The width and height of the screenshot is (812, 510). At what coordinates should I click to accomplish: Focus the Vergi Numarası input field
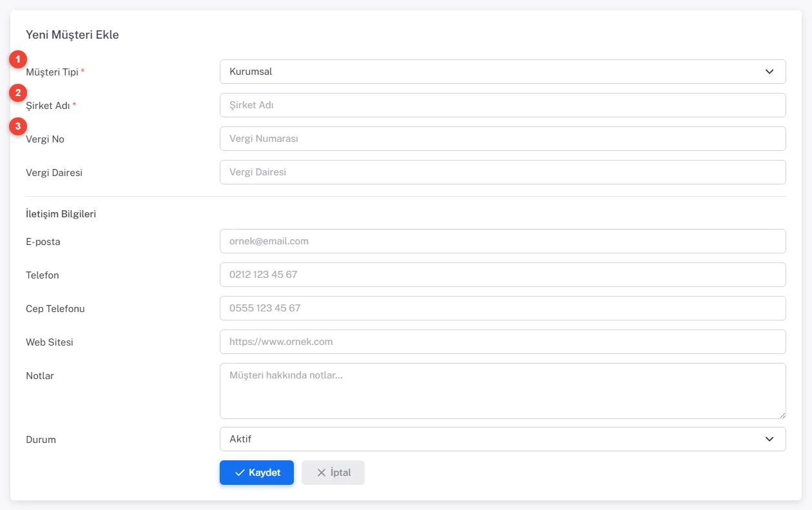pos(503,139)
